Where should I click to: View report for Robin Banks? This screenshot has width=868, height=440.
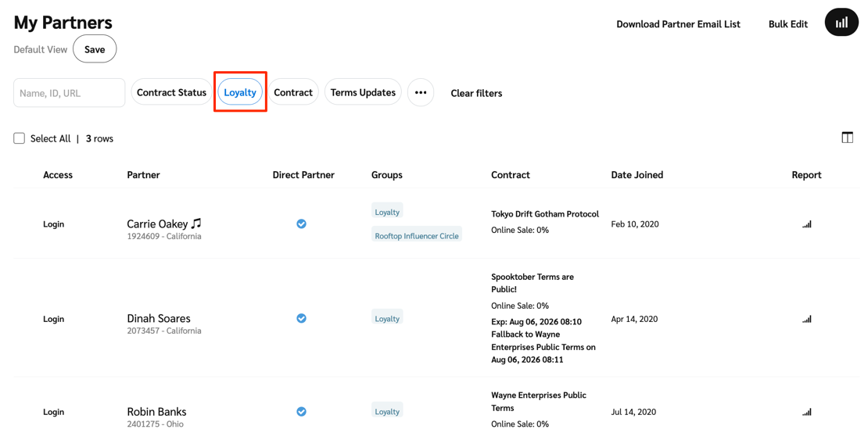[806, 412]
